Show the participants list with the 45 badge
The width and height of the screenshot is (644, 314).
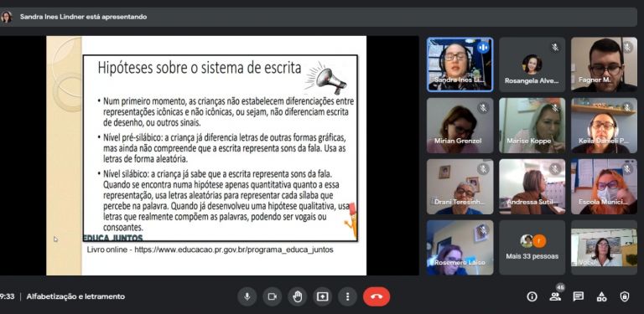point(555,296)
